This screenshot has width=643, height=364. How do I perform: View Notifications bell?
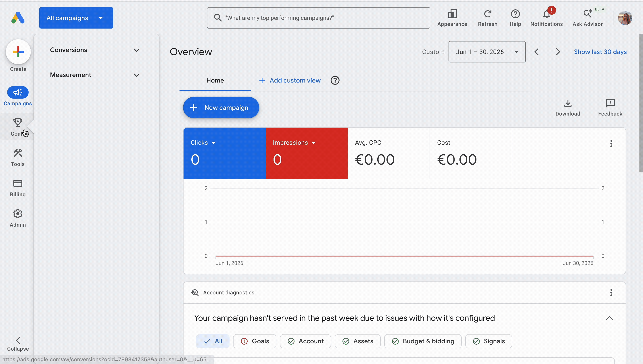(546, 18)
